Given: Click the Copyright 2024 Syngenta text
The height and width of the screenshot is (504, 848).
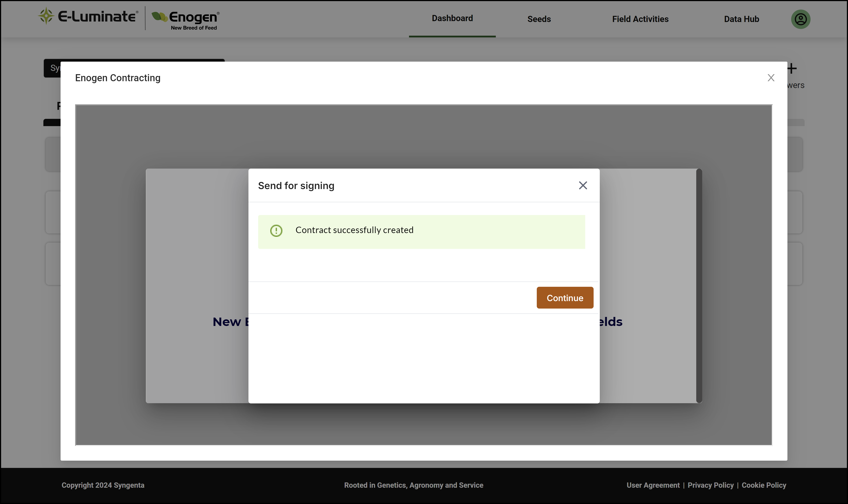Looking at the screenshot, I should click(x=103, y=485).
